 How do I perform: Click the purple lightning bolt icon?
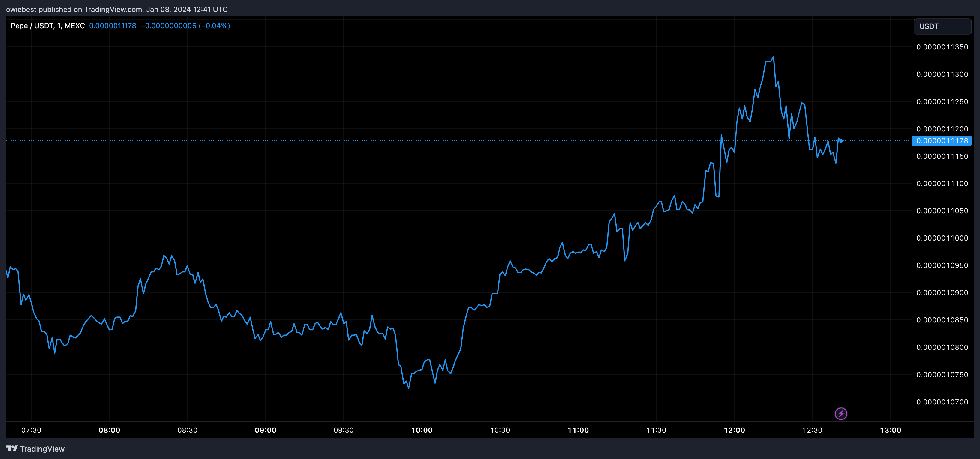(841, 413)
